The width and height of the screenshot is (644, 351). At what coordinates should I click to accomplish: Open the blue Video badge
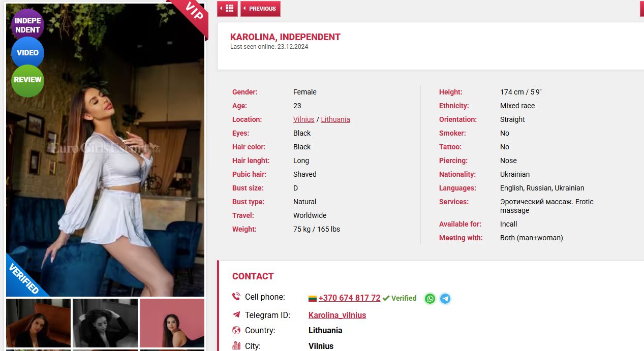(x=27, y=53)
